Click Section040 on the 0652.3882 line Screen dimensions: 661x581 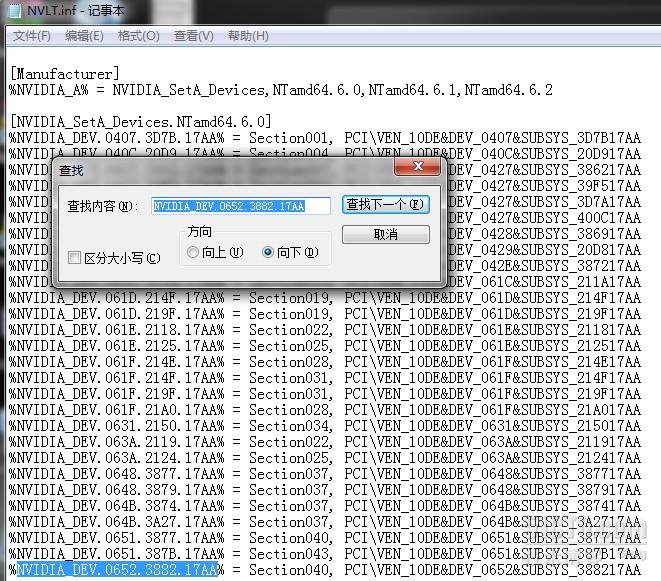(290, 570)
